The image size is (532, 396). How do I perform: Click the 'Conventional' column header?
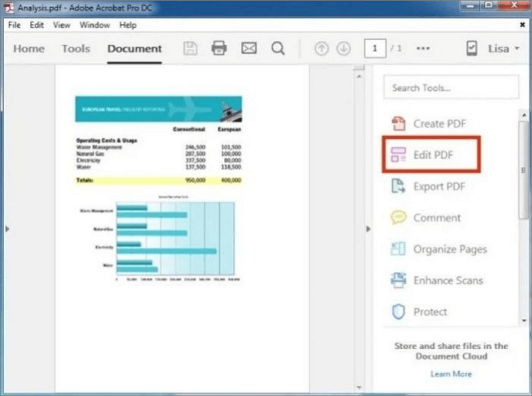pos(189,129)
